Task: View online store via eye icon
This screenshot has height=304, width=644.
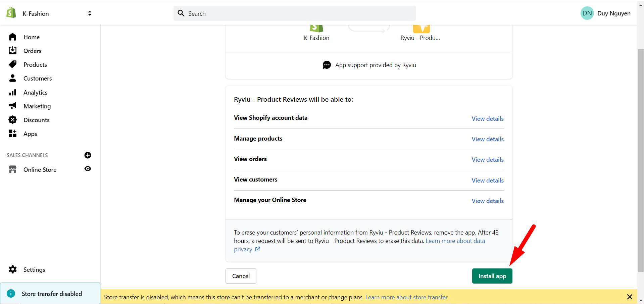Action: pyautogui.click(x=88, y=169)
